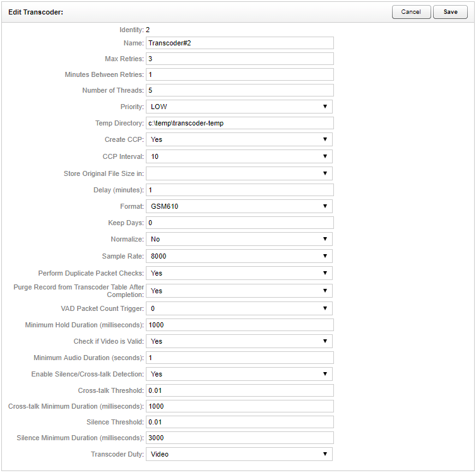
Task: Click the Save button
Action: (450, 12)
